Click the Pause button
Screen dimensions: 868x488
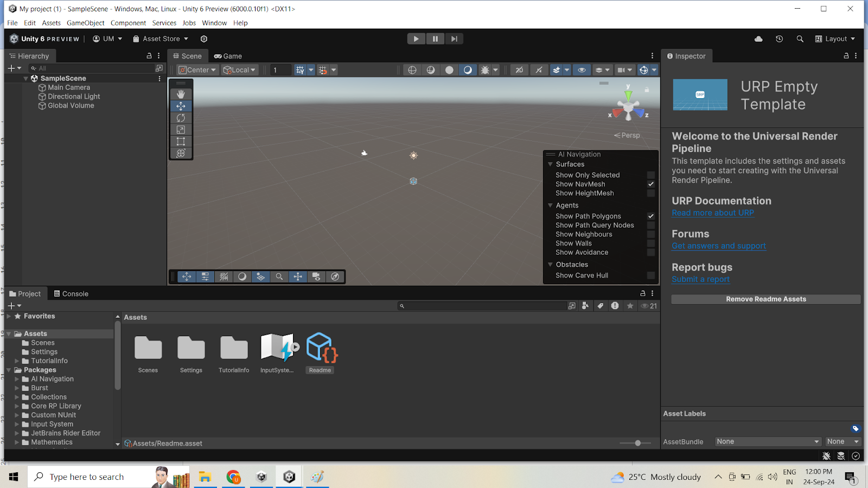click(x=435, y=38)
